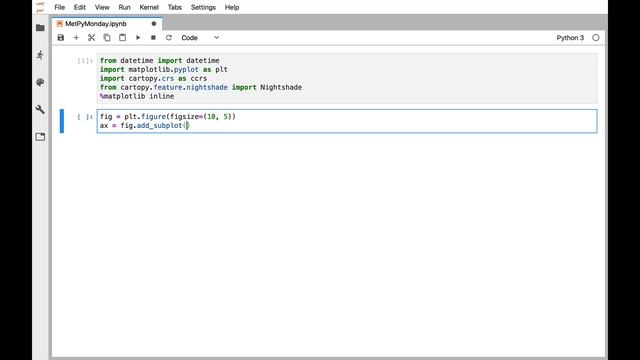Open the Edit menu
Image resolution: width=640 pixels, height=360 pixels.
(80, 7)
